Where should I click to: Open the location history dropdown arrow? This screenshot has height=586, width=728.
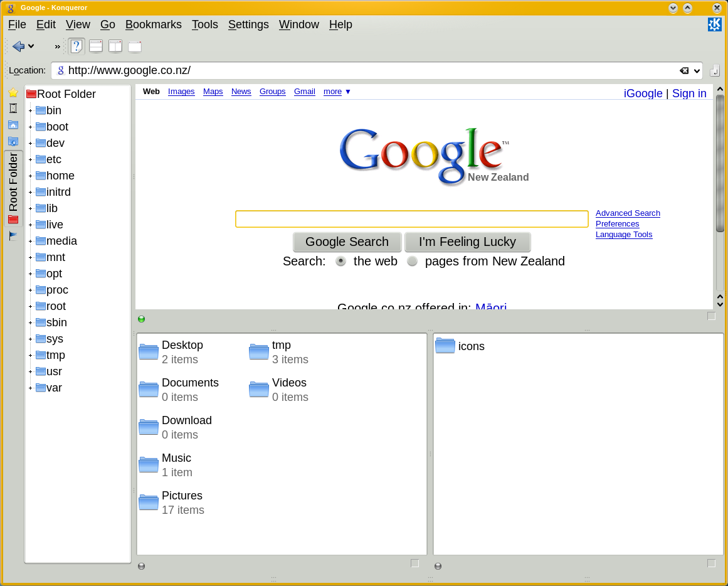pos(697,71)
